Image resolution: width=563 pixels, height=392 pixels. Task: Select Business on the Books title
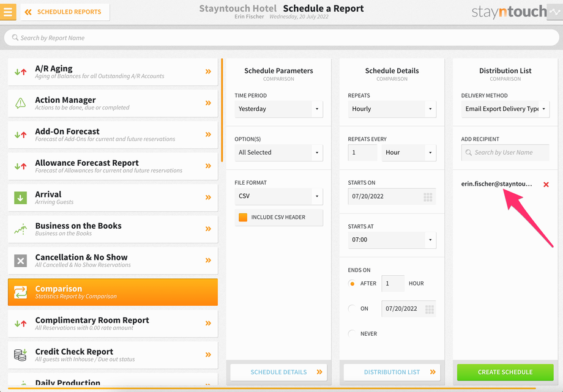78,226
